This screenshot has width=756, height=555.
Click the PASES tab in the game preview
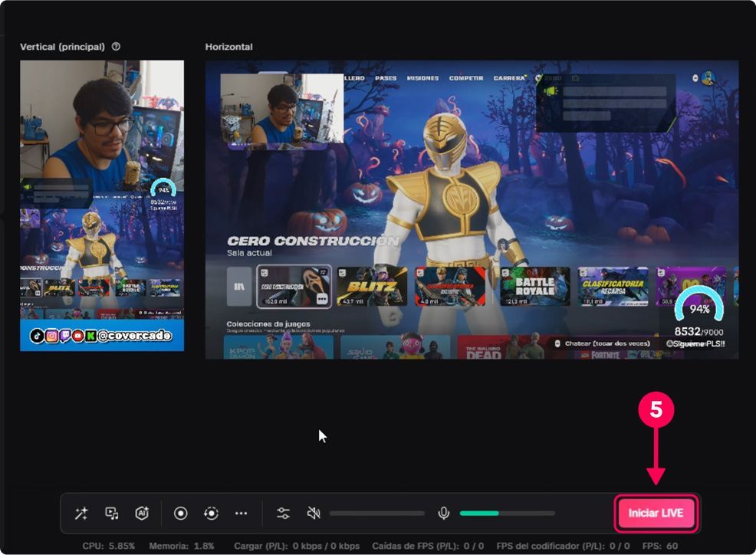(x=386, y=78)
